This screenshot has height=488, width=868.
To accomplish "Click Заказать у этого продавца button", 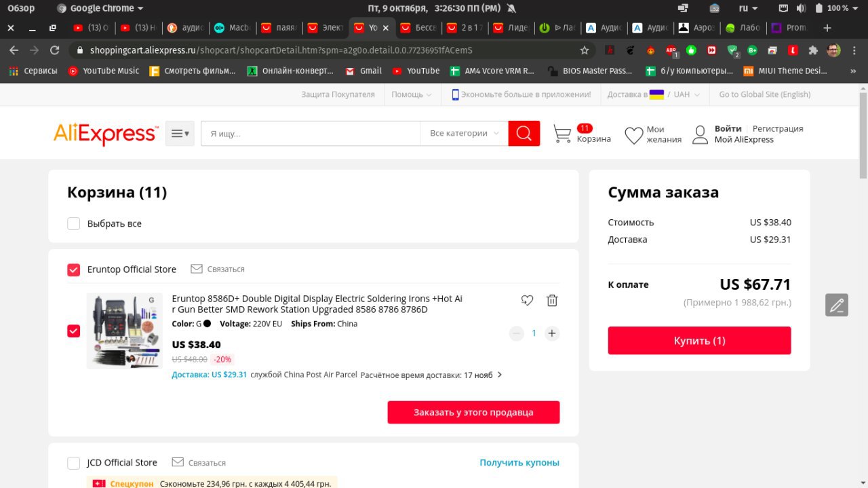I will tap(473, 412).
